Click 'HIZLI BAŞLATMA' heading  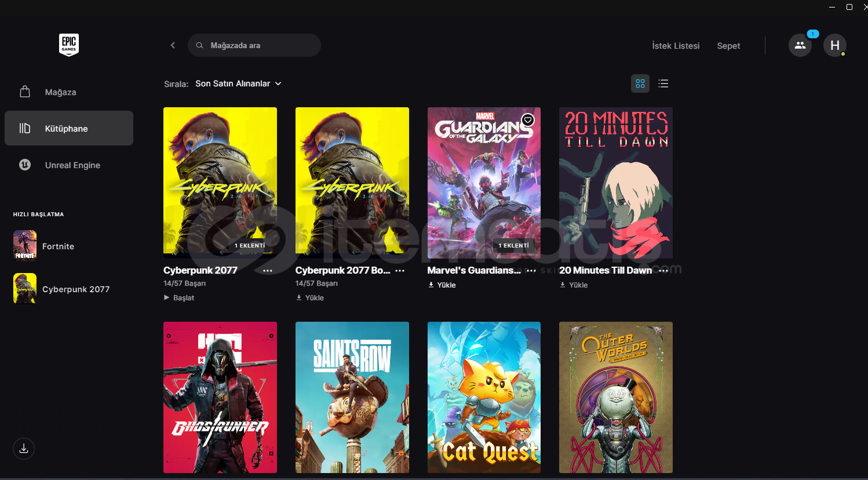point(38,214)
